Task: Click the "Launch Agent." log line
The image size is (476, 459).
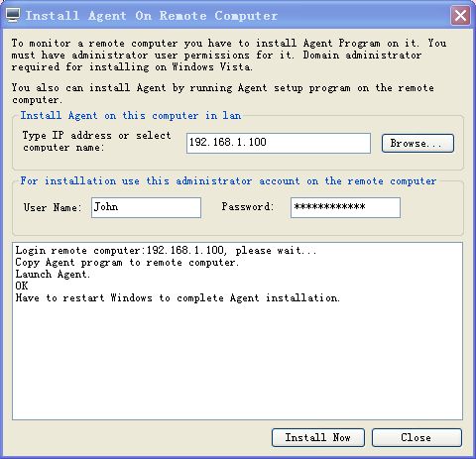Action: pyautogui.click(x=53, y=275)
